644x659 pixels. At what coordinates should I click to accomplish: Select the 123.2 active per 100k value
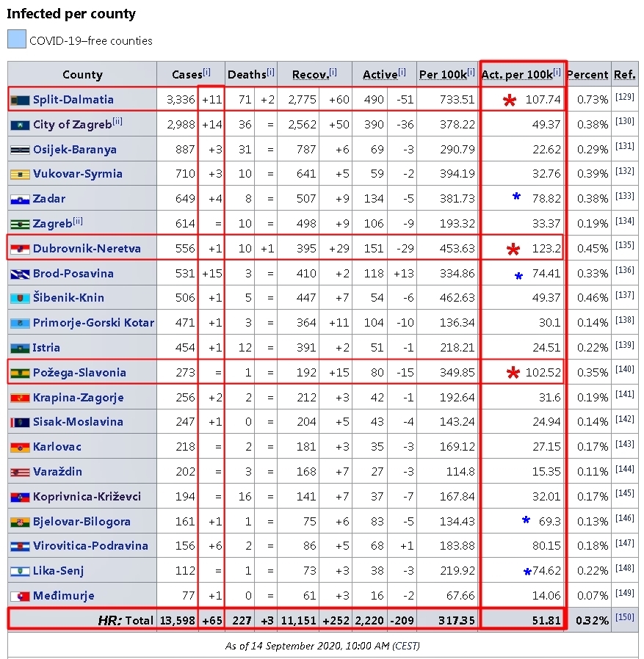tap(546, 248)
